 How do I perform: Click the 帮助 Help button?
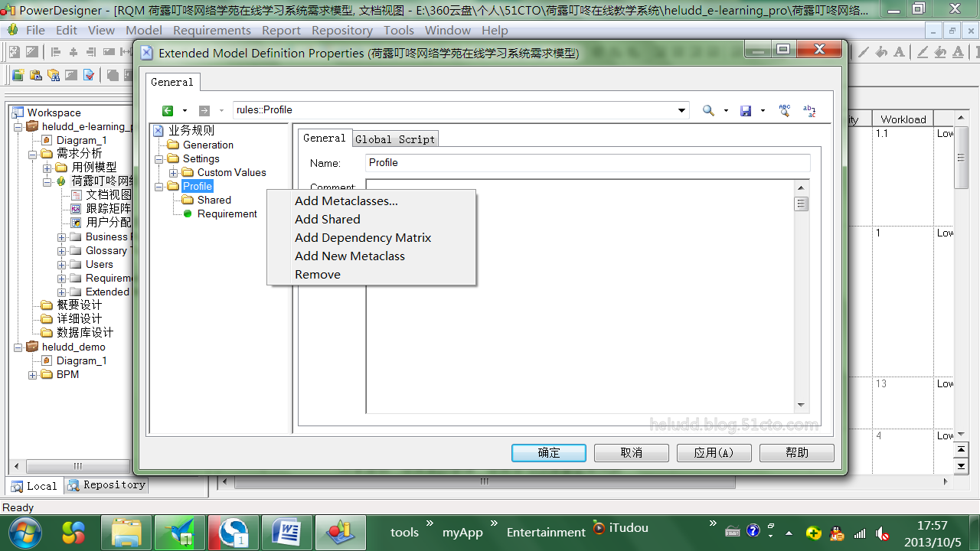[797, 453]
